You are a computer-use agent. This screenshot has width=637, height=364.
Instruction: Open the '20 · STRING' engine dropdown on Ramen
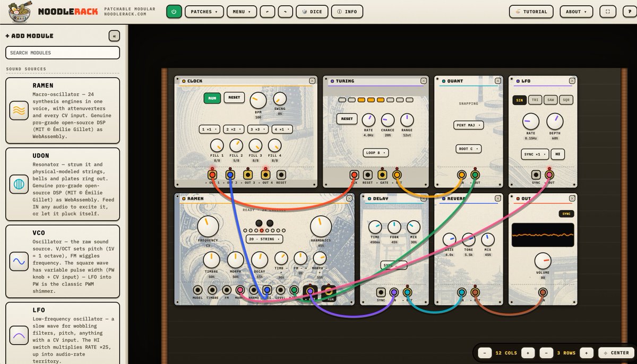pyautogui.click(x=264, y=239)
